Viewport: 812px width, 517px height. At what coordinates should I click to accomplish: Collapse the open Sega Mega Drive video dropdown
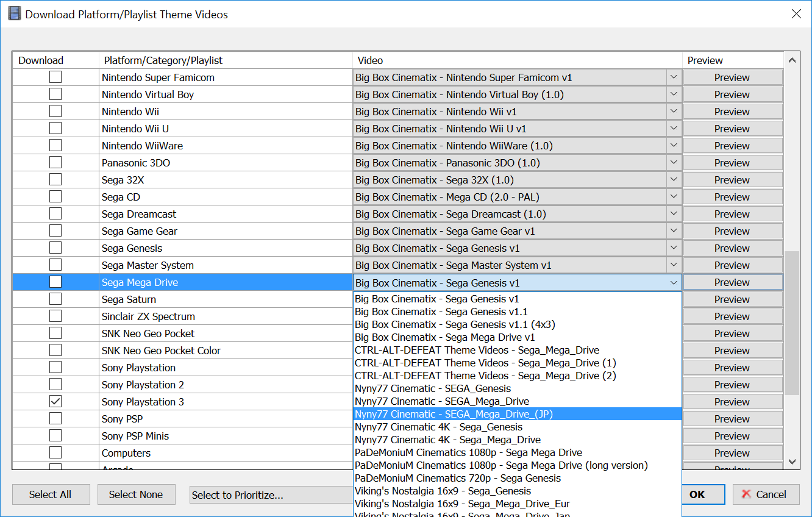(x=674, y=283)
